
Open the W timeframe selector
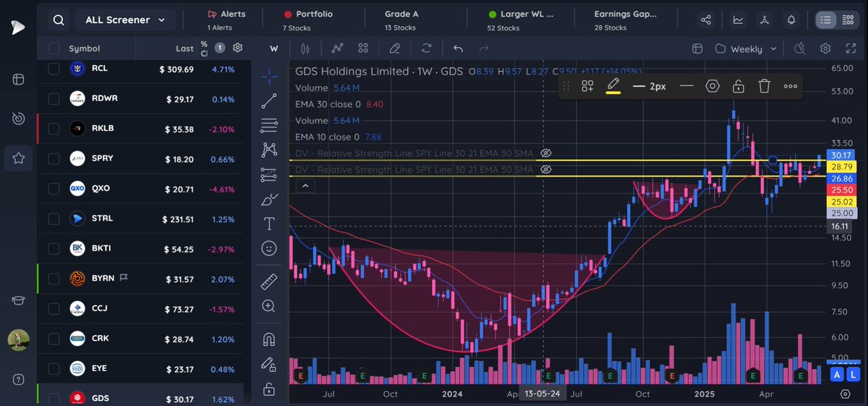tap(274, 48)
